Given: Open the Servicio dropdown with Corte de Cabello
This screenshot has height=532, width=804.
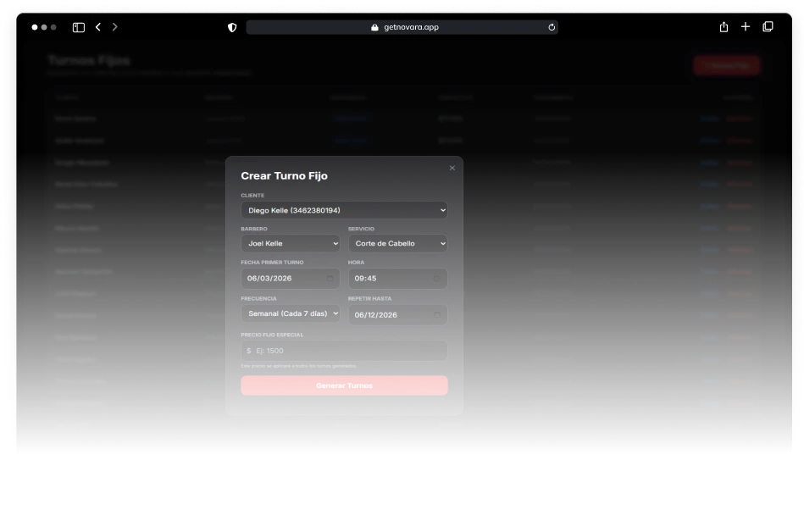Looking at the screenshot, I should (397, 244).
